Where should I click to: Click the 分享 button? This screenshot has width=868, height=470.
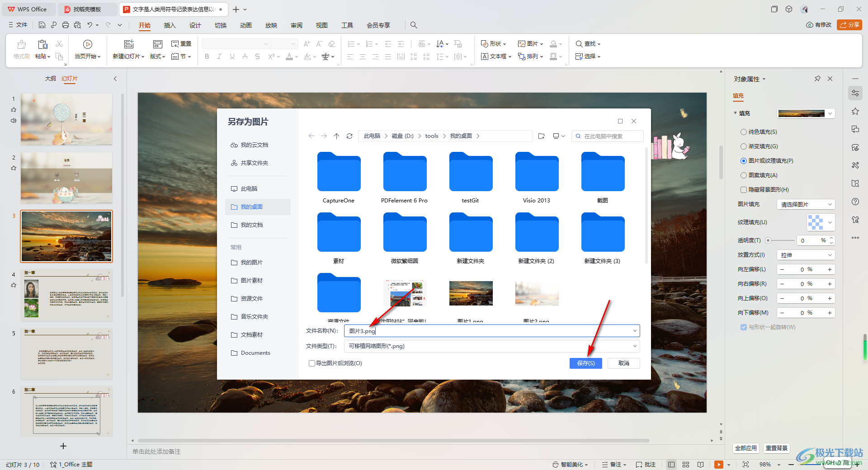click(x=849, y=25)
